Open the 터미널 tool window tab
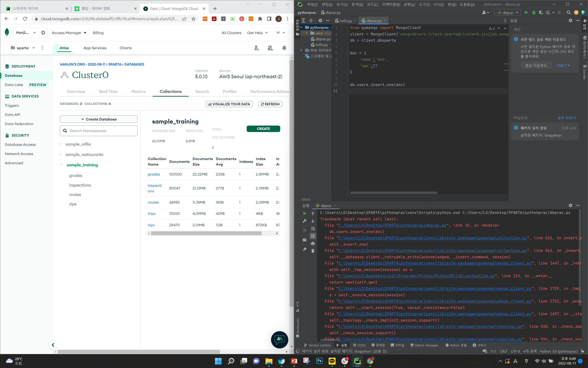Viewport: 588px width, 368px height. [x=397, y=345]
